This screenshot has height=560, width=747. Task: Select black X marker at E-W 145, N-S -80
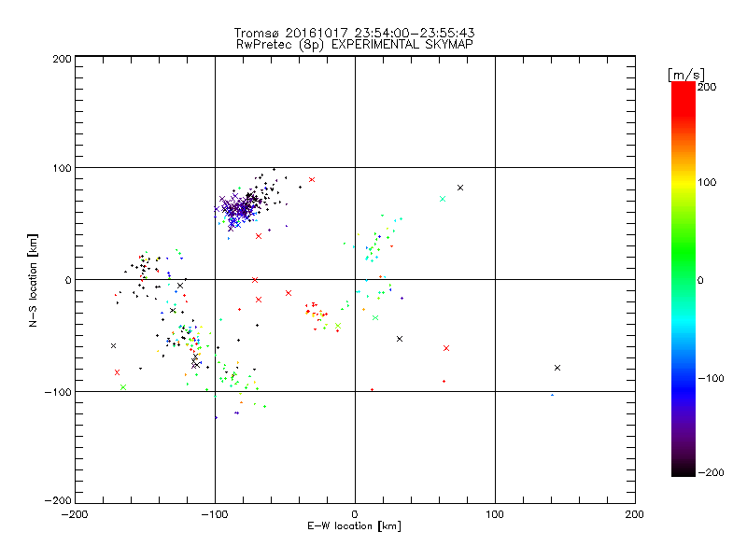(557, 368)
